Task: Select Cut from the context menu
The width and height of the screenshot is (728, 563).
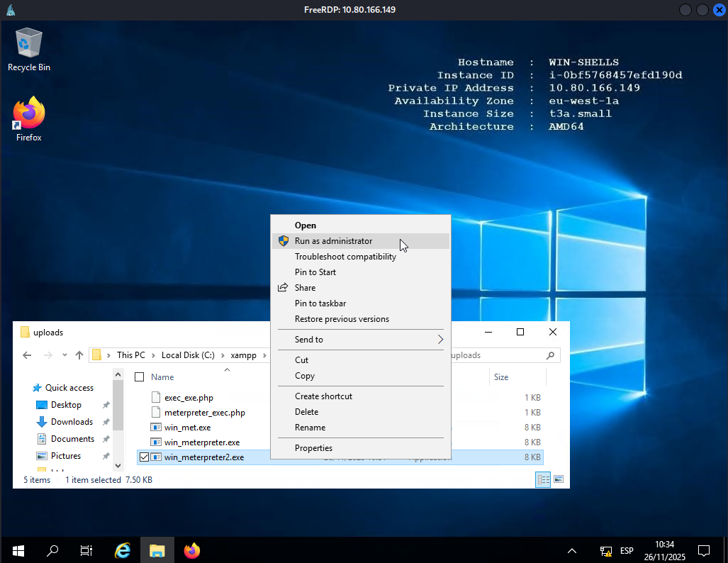Action: [361, 360]
